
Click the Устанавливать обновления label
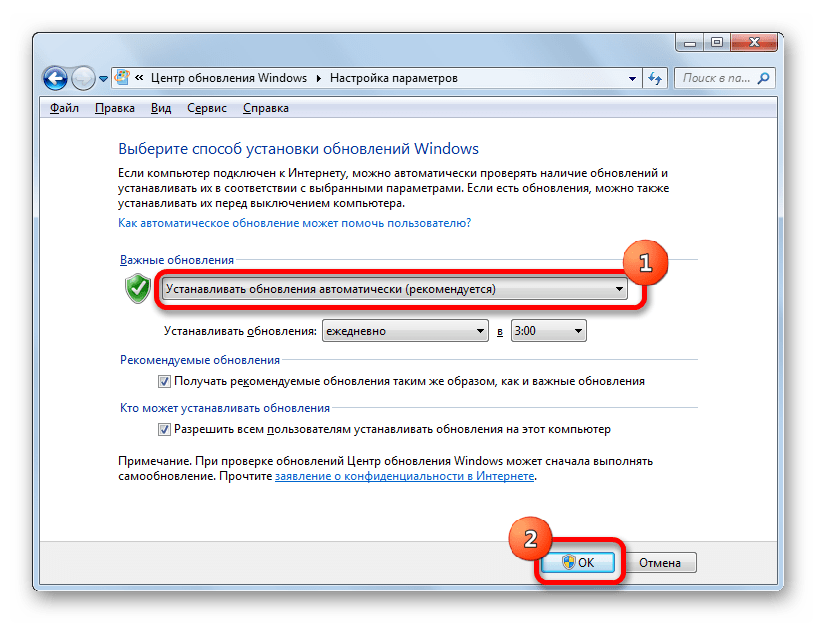(x=240, y=331)
